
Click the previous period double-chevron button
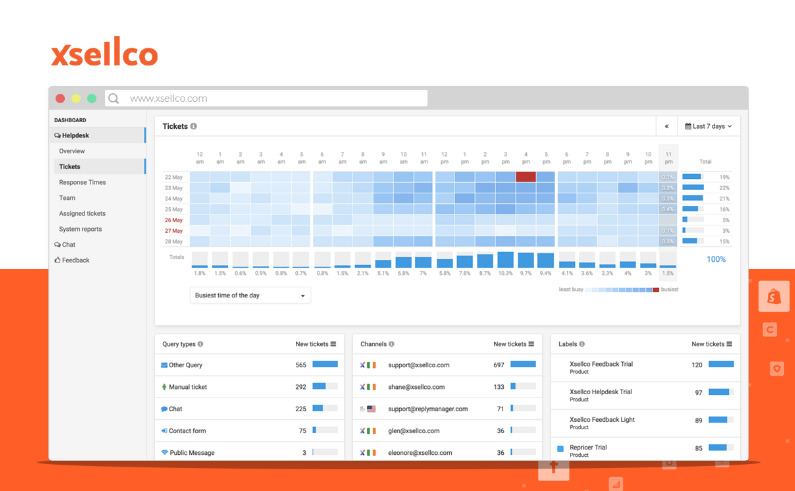tap(667, 126)
